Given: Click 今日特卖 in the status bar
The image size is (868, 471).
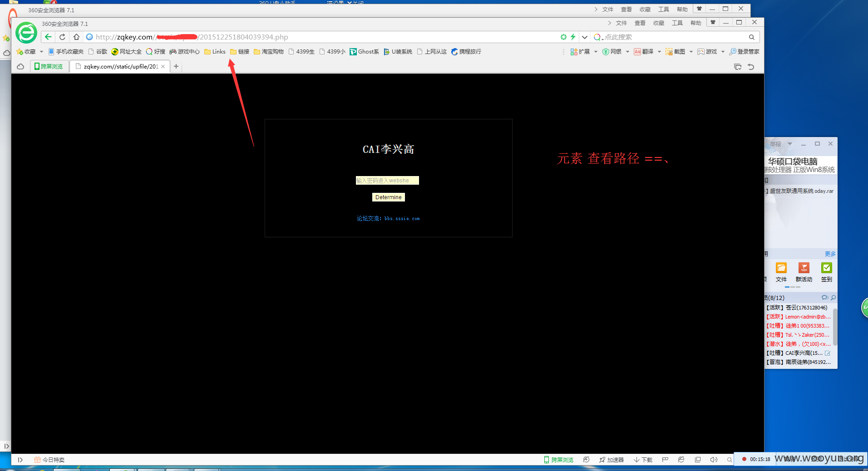Looking at the screenshot, I should pos(49,460).
